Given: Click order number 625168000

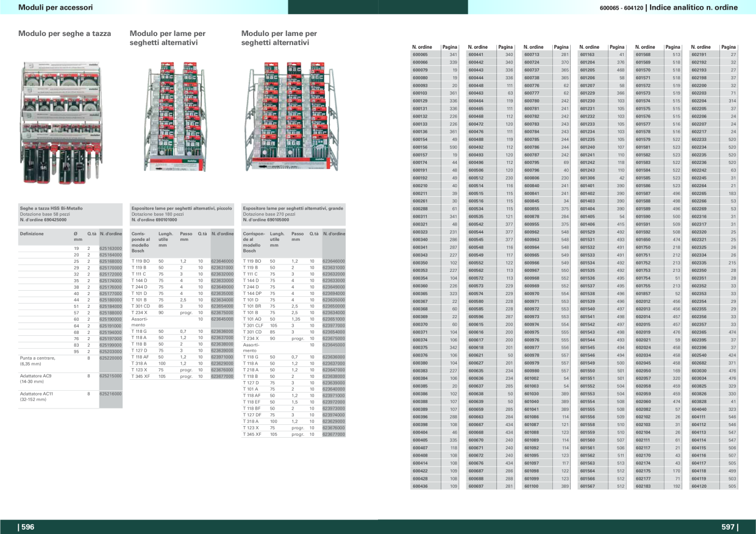Looking at the screenshot, I should pos(111,262).
